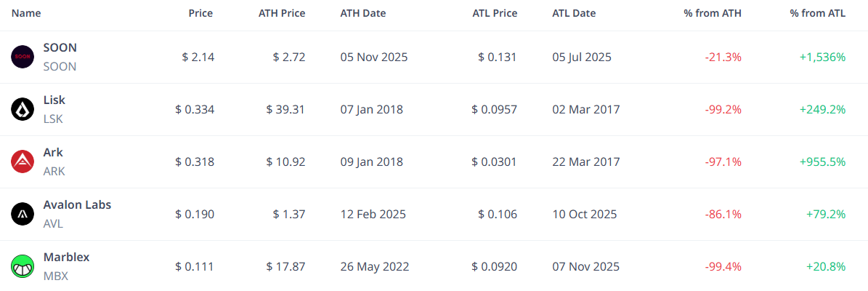
Task: Click the SOON coin logo icon
Action: click(x=23, y=57)
